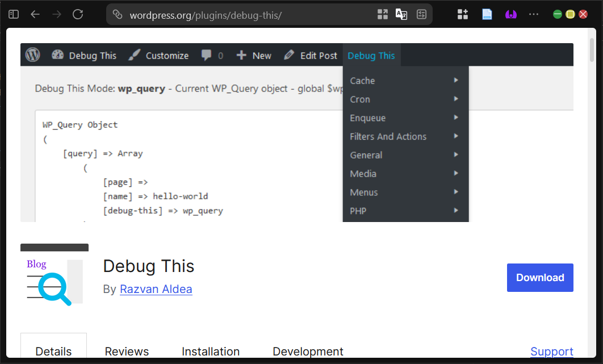Click the Debug This plugin logo image
Viewport: 603px width, 364px height.
pyautogui.click(x=55, y=278)
